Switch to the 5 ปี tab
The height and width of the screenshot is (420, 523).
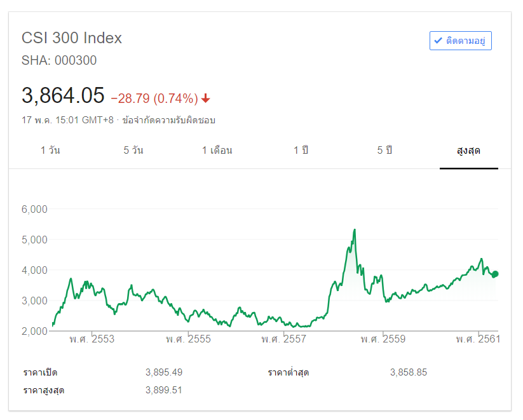(384, 151)
